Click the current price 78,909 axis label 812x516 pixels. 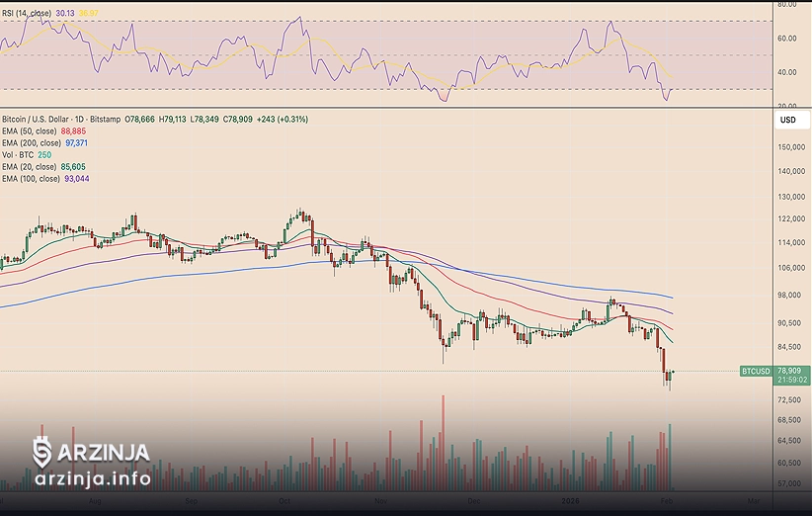(x=788, y=371)
